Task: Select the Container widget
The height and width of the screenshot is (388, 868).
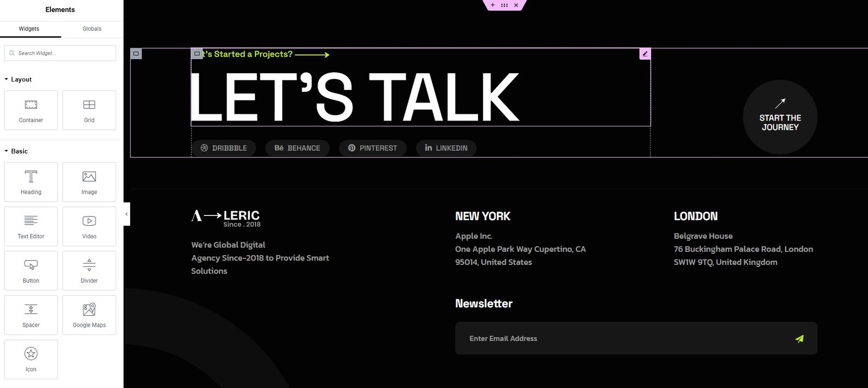Action: click(31, 110)
